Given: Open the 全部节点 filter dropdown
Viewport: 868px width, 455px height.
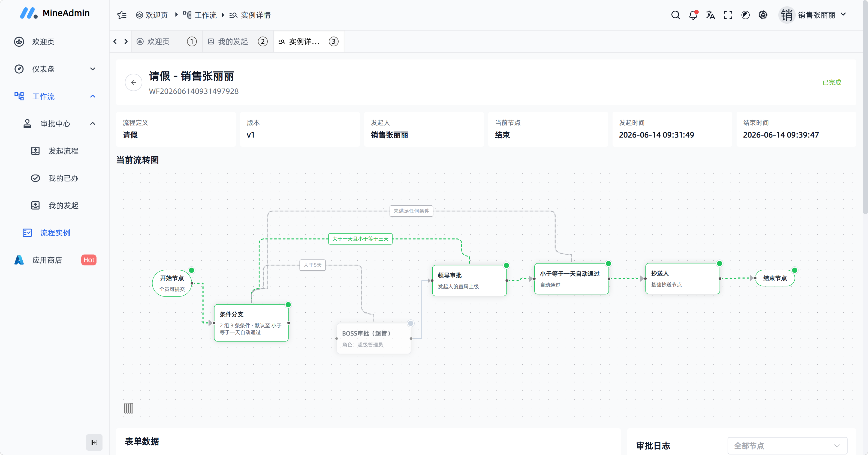Looking at the screenshot, I should click(787, 445).
